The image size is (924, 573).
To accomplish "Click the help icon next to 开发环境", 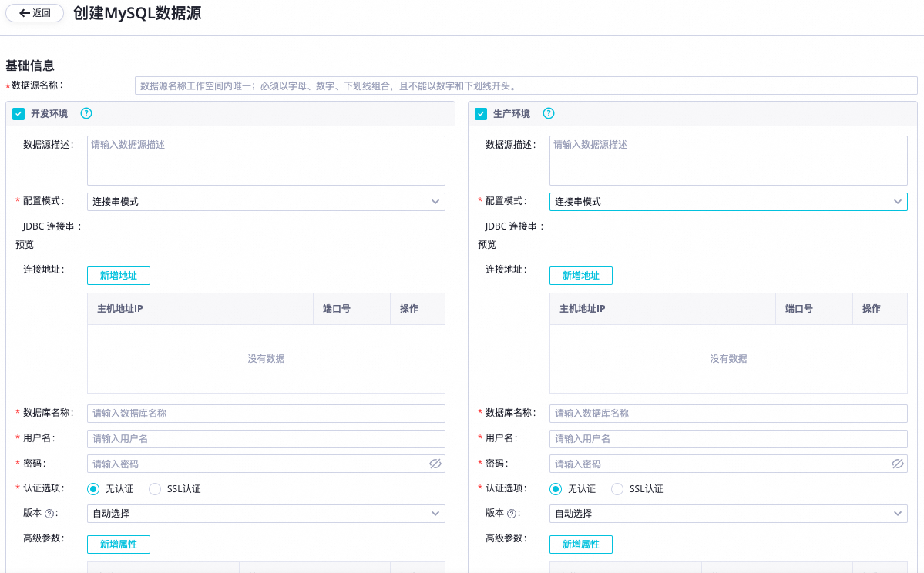I will (86, 114).
